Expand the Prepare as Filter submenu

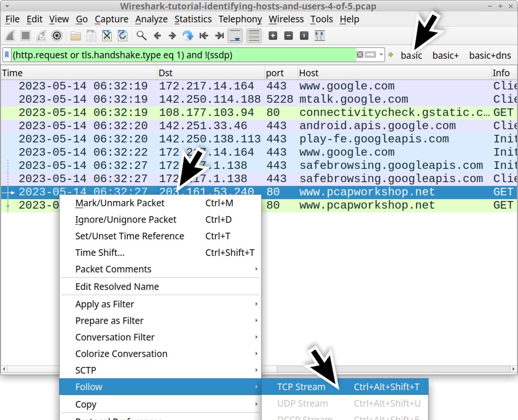pyautogui.click(x=160, y=321)
